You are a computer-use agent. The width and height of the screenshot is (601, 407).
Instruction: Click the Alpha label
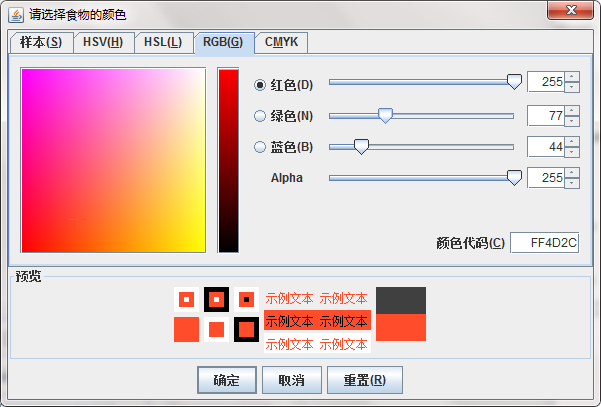[287, 178]
